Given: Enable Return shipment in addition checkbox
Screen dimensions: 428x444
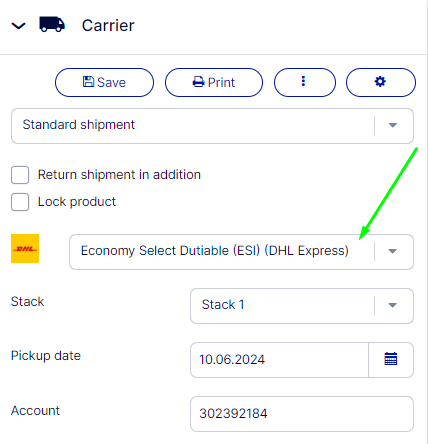Looking at the screenshot, I should coord(20,175).
